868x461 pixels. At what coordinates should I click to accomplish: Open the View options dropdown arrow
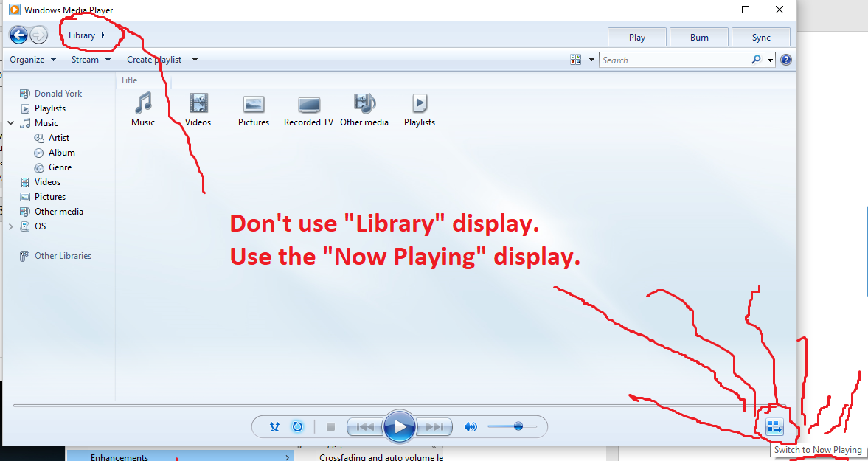(x=591, y=60)
